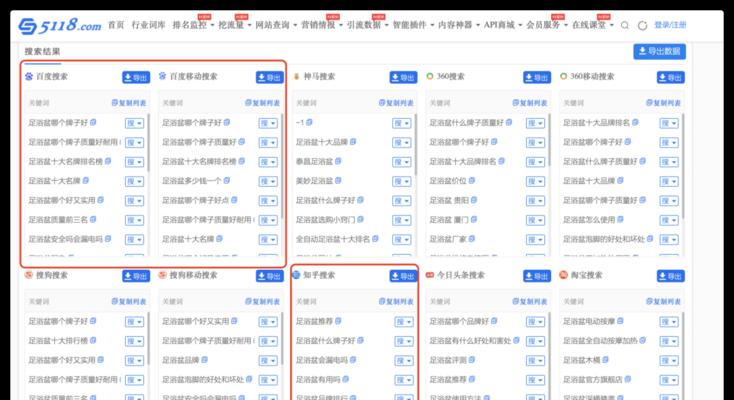The height and width of the screenshot is (400, 734).
Task: Click the 百度搜索 list scrollbar
Action: pyautogui.click(x=148, y=143)
